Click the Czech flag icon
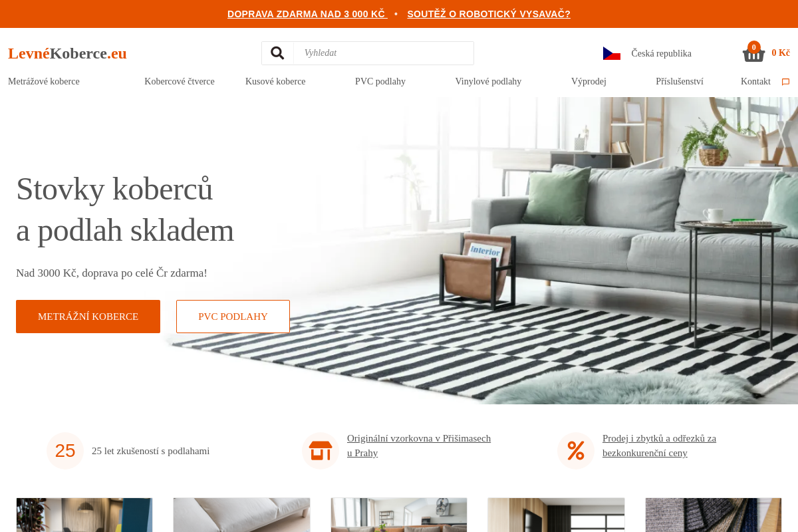Image resolution: width=798 pixels, height=532 pixels. 612,53
